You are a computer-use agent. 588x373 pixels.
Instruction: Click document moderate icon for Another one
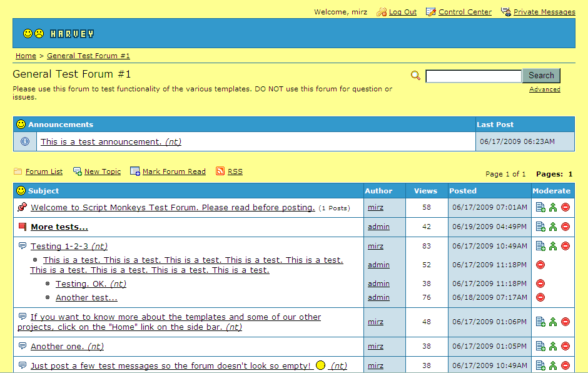540,346
